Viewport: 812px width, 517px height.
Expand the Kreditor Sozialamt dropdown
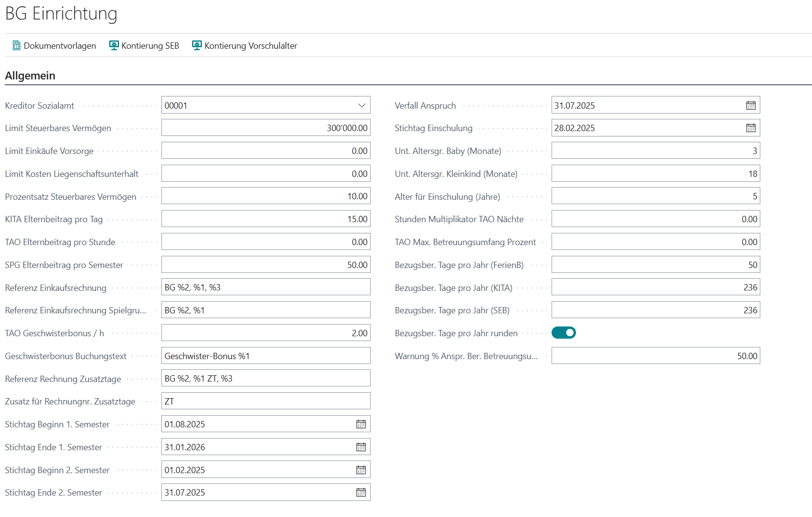tap(361, 105)
